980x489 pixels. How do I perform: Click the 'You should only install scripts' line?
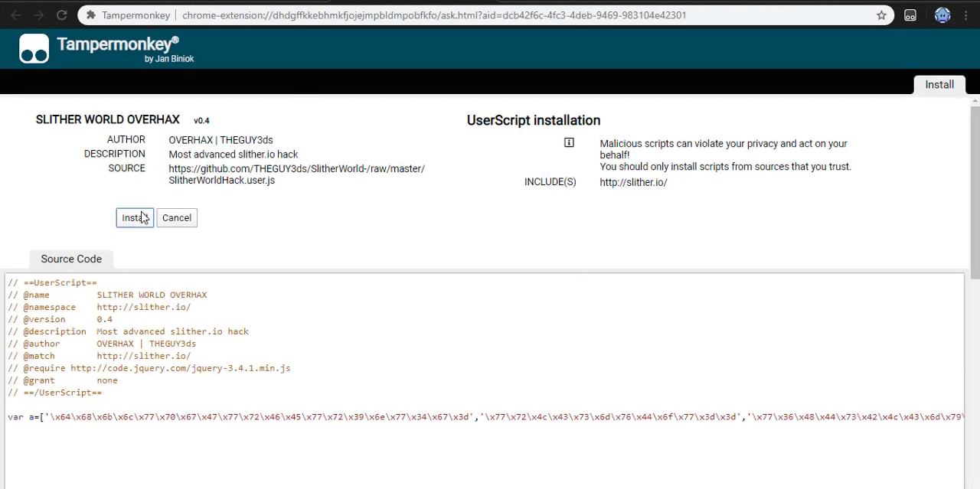[725, 166]
